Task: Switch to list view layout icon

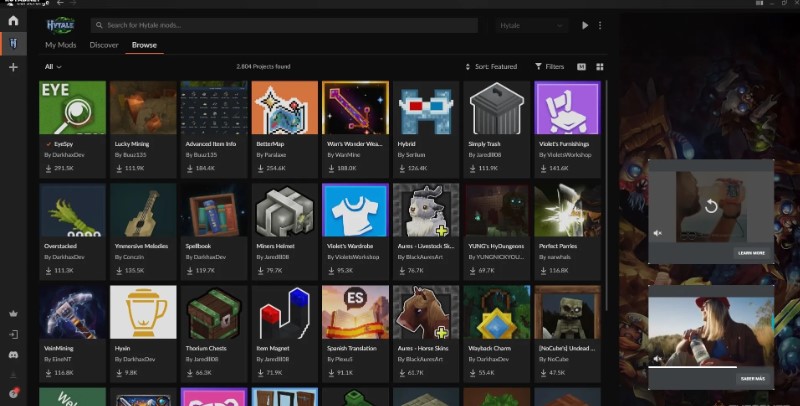Action: click(581, 67)
